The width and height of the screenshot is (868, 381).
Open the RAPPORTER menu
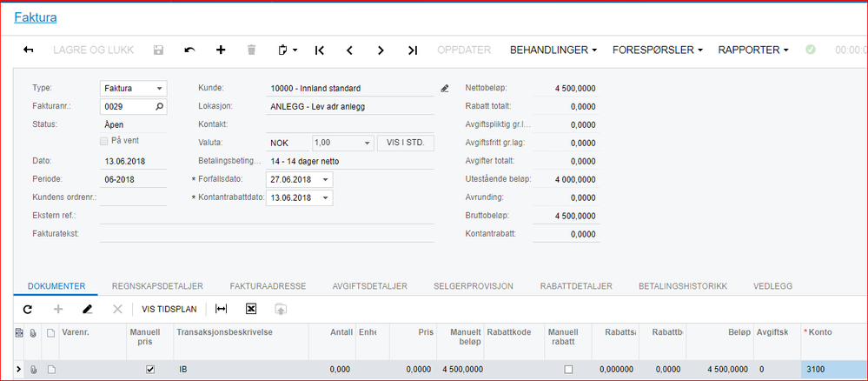[753, 50]
